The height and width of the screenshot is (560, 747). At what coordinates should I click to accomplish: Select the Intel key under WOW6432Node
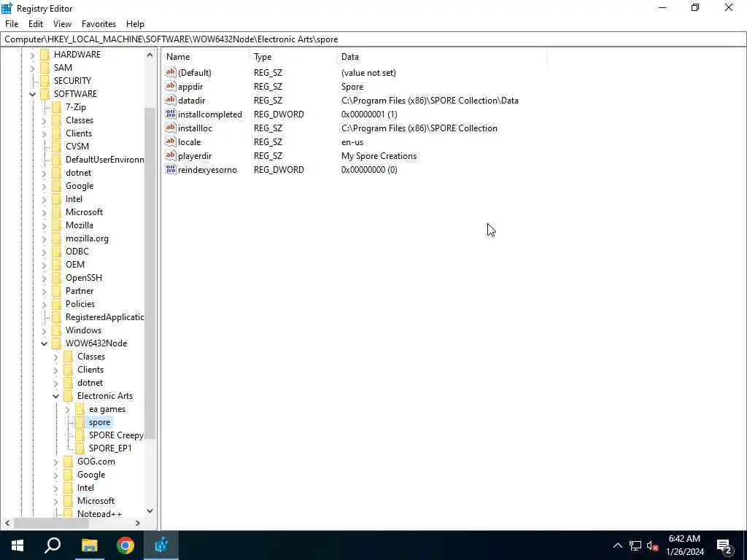pos(86,488)
